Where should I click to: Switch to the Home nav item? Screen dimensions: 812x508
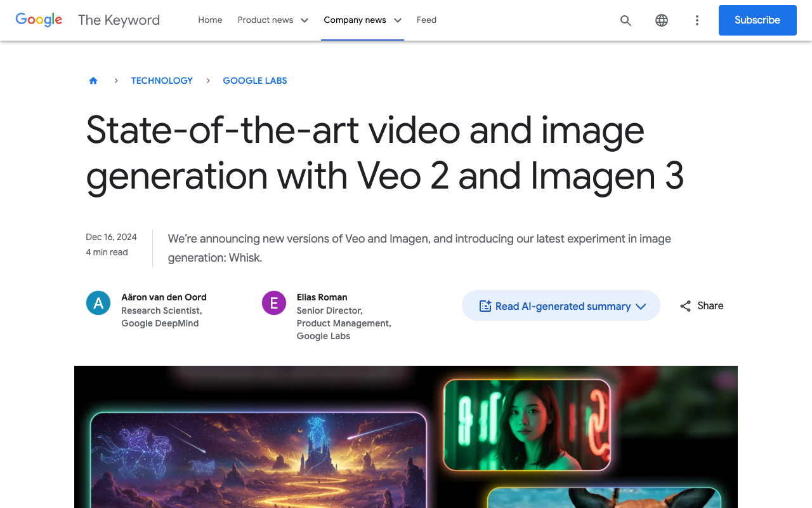click(210, 20)
